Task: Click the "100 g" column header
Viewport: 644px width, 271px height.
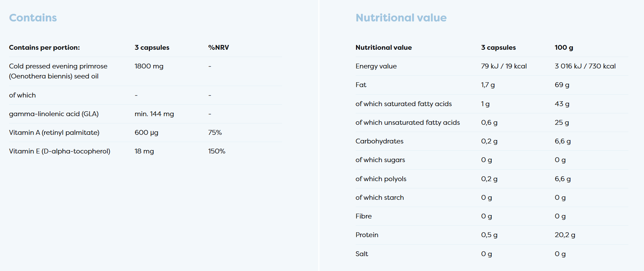Action: (564, 48)
